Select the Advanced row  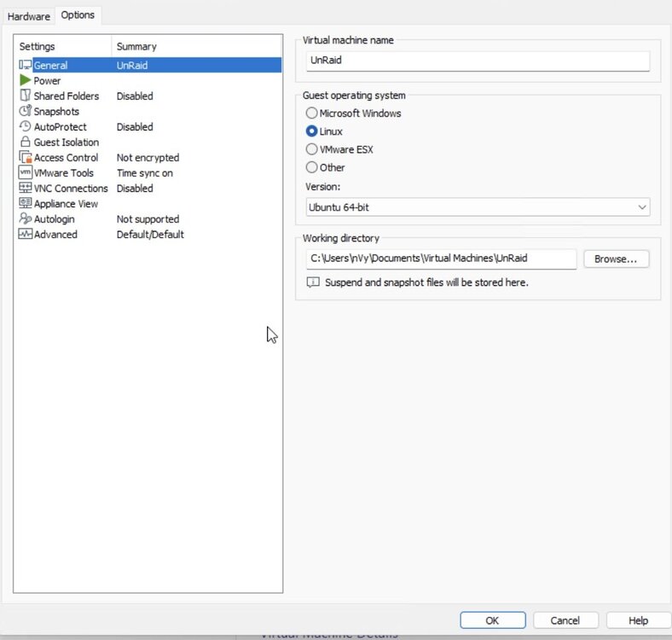click(x=149, y=234)
